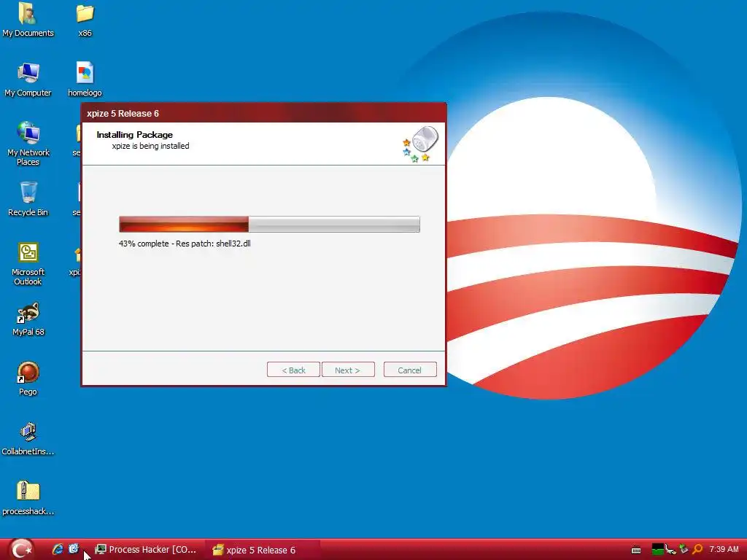
Task: Click the xpize installer logo graphic
Action: click(420, 144)
